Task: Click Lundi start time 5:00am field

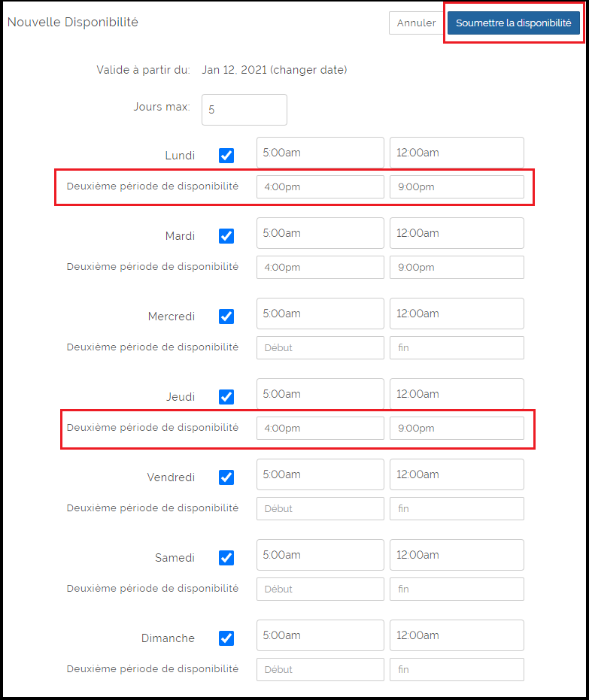Action: (x=320, y=153)
